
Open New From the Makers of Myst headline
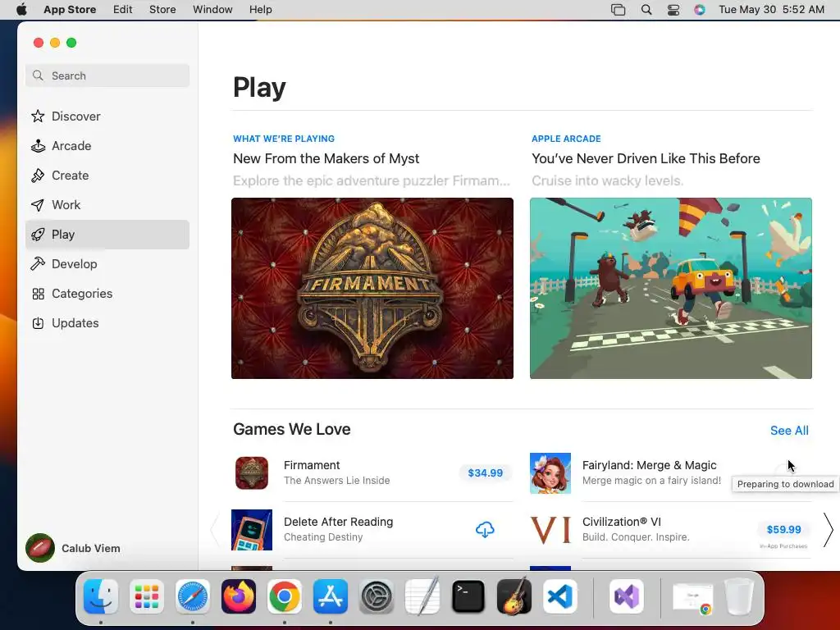click(326, 158)
